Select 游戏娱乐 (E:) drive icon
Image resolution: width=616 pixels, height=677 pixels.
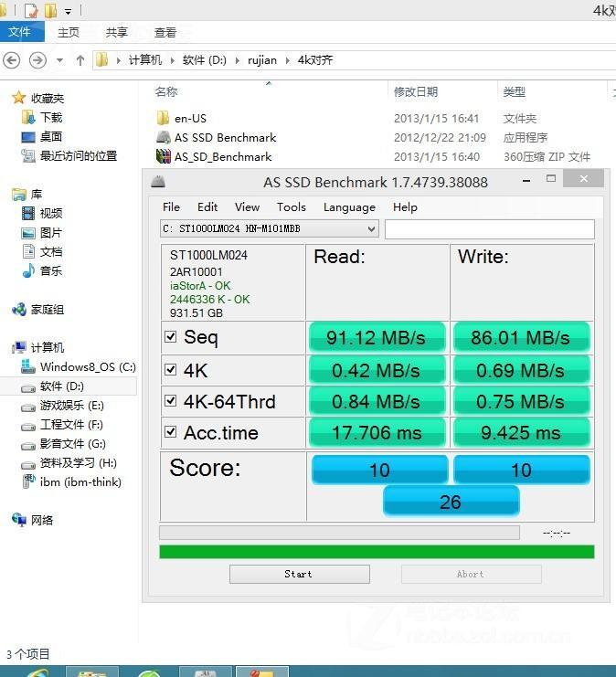click(28, 407)
